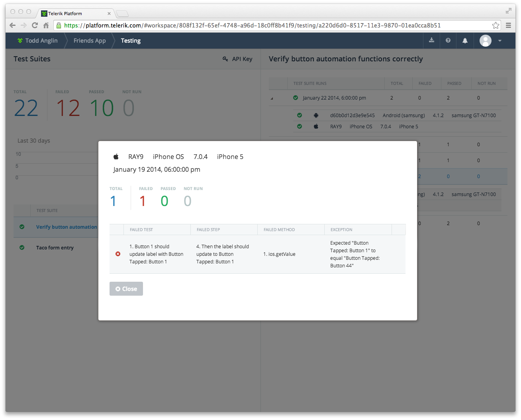Viewport: 521px width, 420px height.
Task: Click the passed check icon for d60b0d12d3e9e545
Action: click(x=300, y=116)
